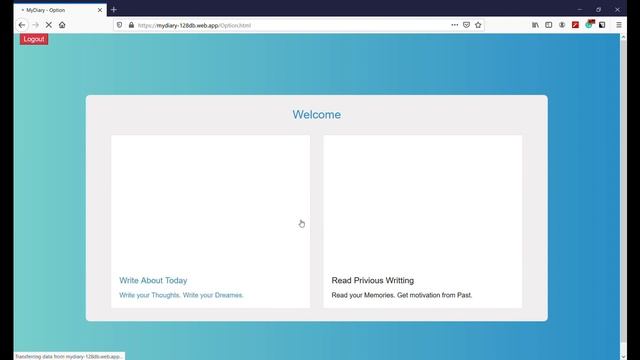640x360 pixels.
Task: Restore down the Firefox window
Action: coord(598,9)
